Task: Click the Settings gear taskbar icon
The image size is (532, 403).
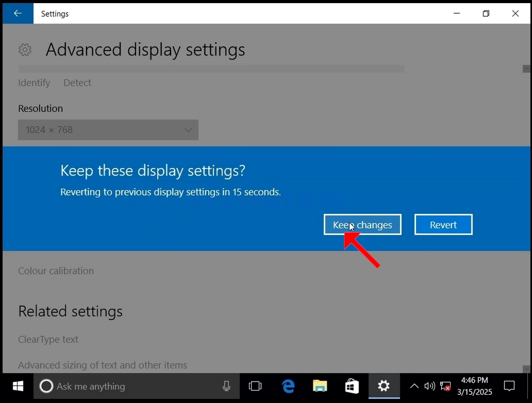Action: pyautogui.click(x=384, y=386)
